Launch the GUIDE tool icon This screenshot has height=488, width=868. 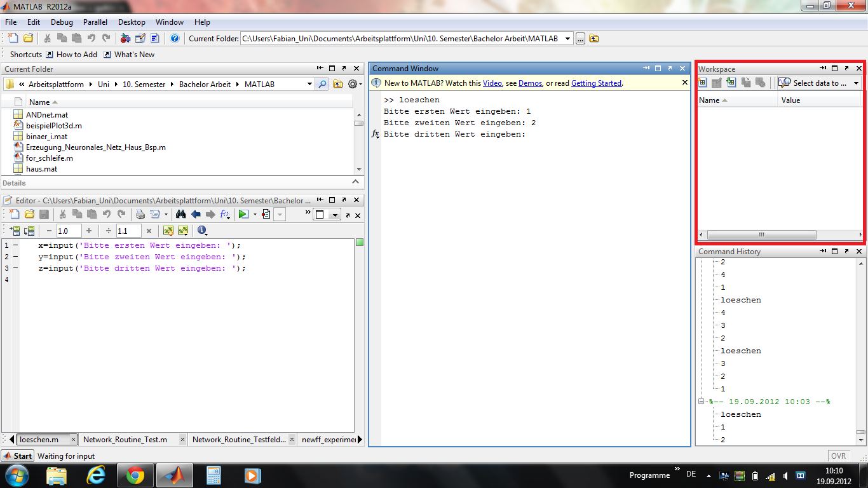(x=140, y=39)
